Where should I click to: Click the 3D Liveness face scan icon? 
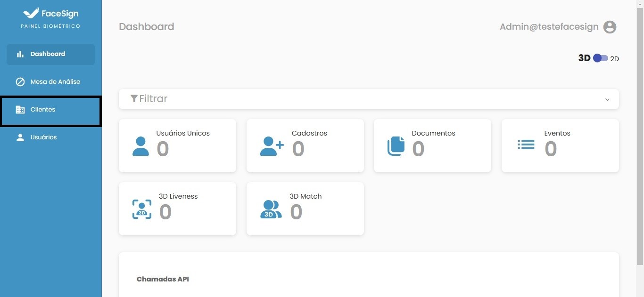coord(142,209)
